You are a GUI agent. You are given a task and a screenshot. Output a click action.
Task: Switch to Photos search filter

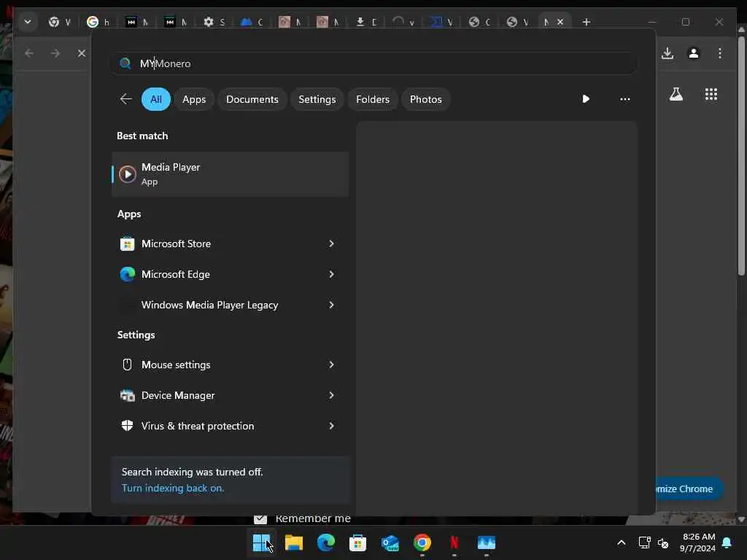pyautogui.click(x=425, y=99)
